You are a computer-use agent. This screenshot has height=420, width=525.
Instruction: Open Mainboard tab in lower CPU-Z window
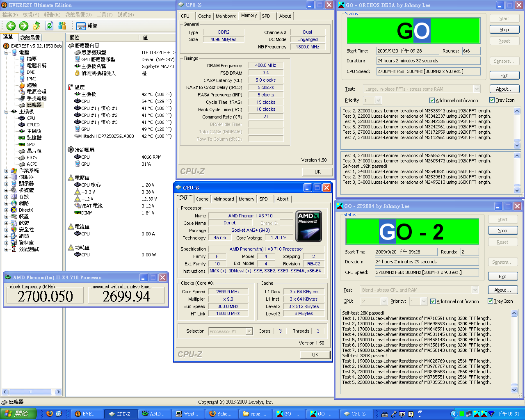coord(224,199)
